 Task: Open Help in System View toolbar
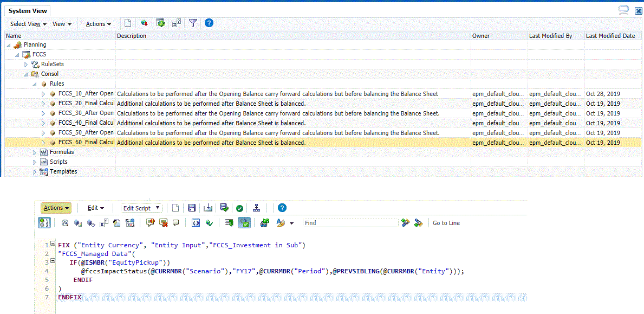pyautogui.click(x=209, y=23)
